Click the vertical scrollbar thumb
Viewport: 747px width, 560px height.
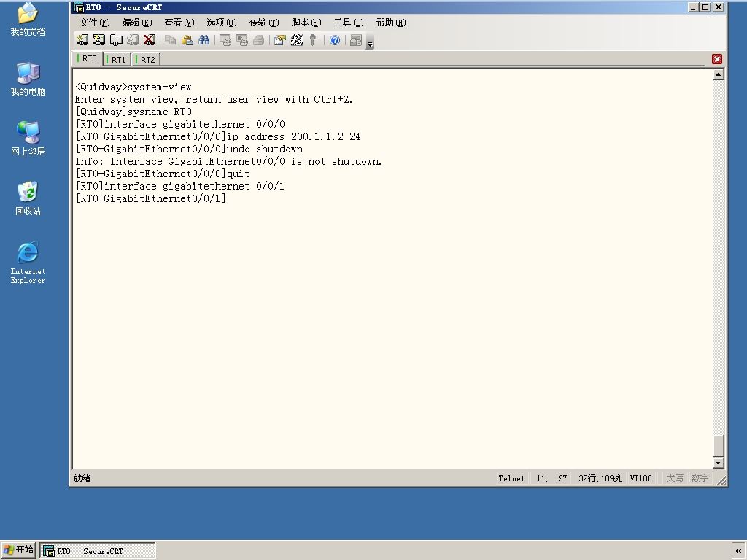719,446
